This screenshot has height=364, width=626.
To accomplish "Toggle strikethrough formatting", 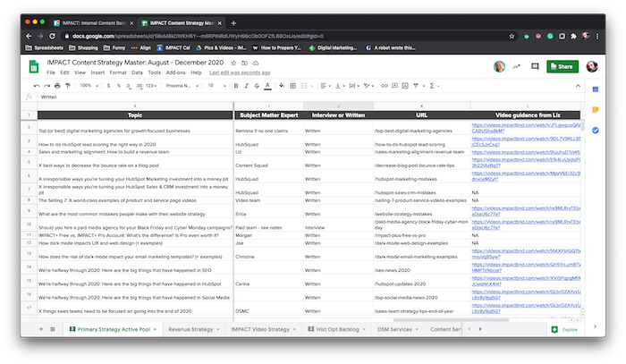I will [x=257, y=86].
